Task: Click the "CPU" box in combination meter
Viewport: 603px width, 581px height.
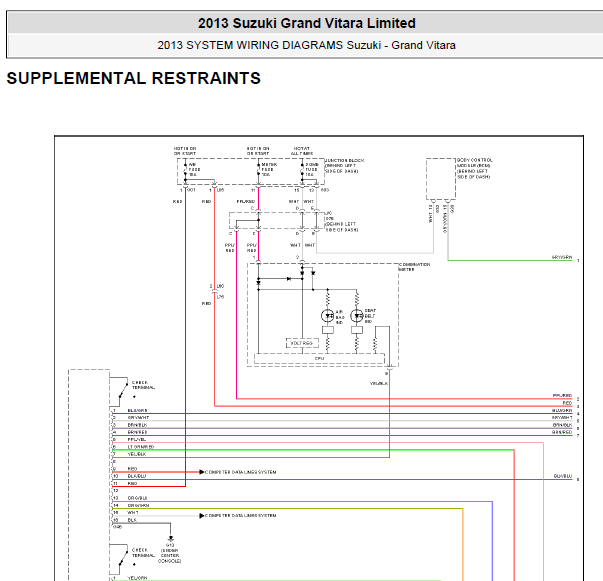Action: 319,358
